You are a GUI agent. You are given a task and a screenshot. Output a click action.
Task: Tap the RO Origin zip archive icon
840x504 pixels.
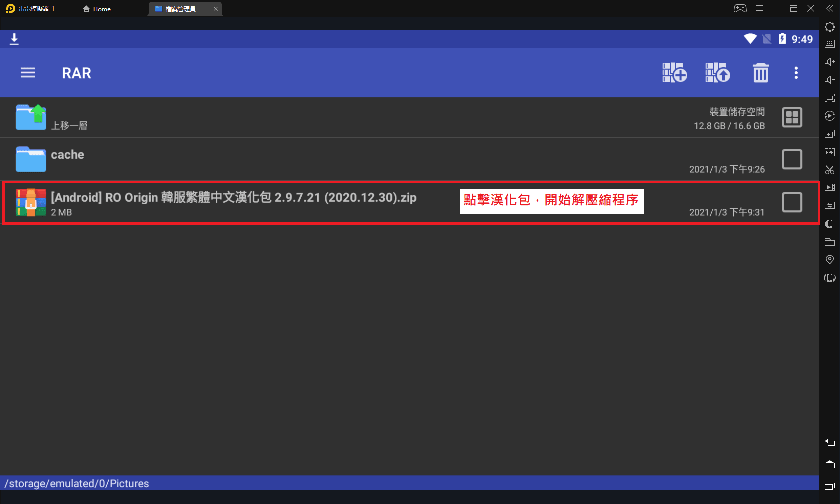pos(31,202)
